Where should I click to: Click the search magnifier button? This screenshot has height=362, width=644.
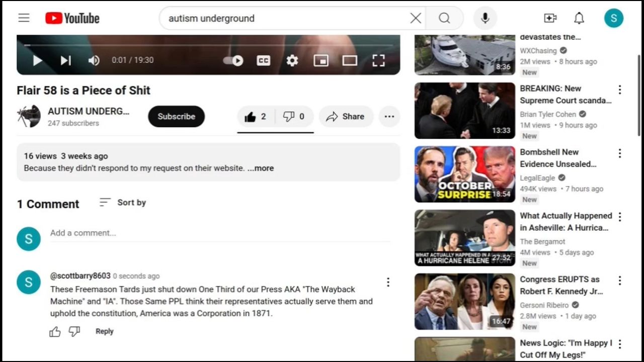[444, 18]
